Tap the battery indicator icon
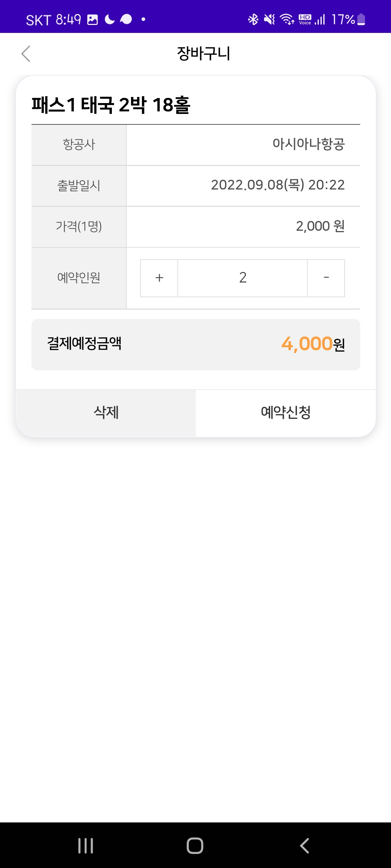Image resolution: width=391 pixels, height=868 pixels. click(361, 19)
